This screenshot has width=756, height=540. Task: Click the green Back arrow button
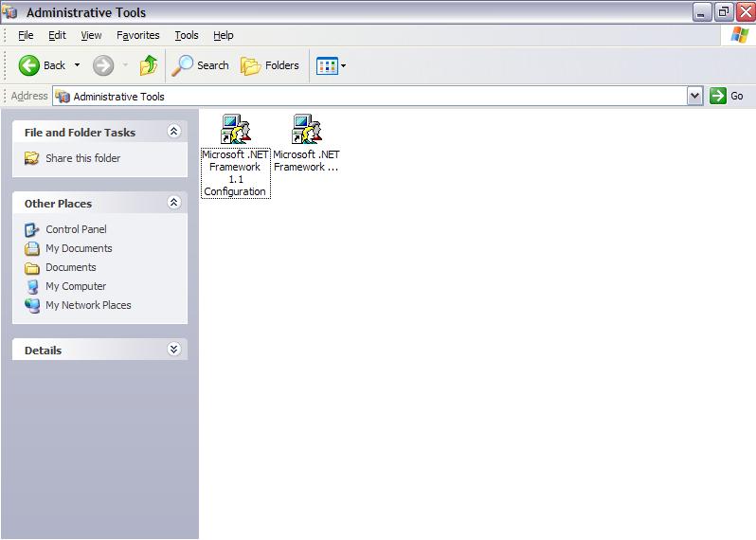coord(29,65)
